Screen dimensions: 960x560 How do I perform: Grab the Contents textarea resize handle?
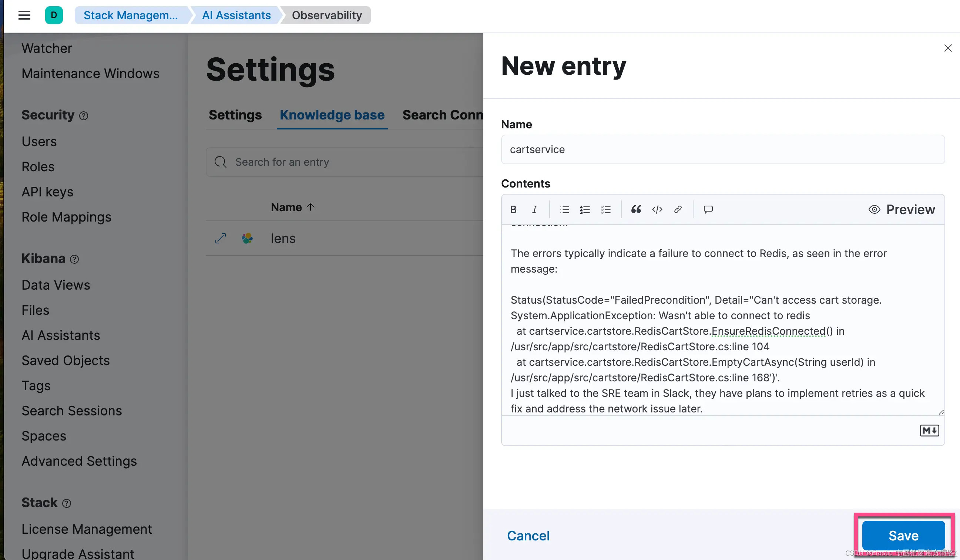[941, 412]
